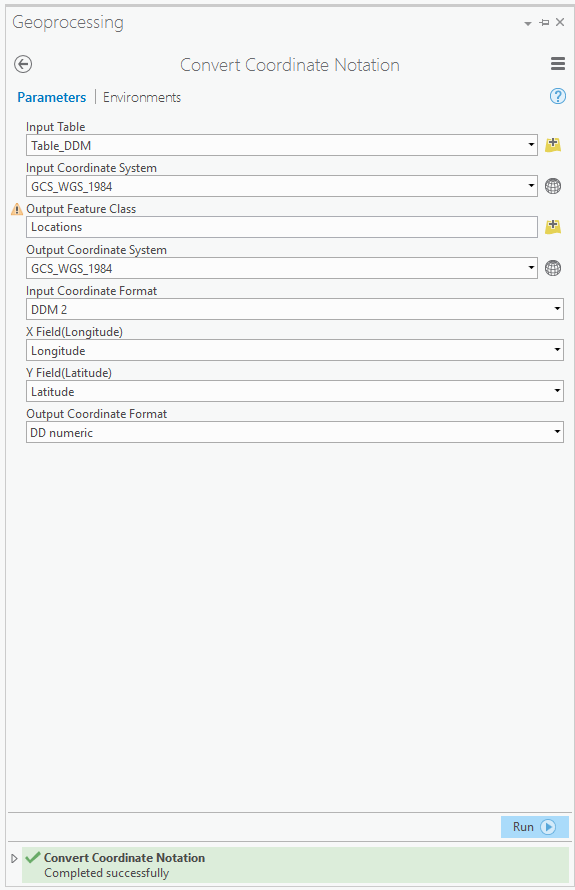Open the hamburger options menu
This screenshot has width=575, height=890.
coord(557,64)
